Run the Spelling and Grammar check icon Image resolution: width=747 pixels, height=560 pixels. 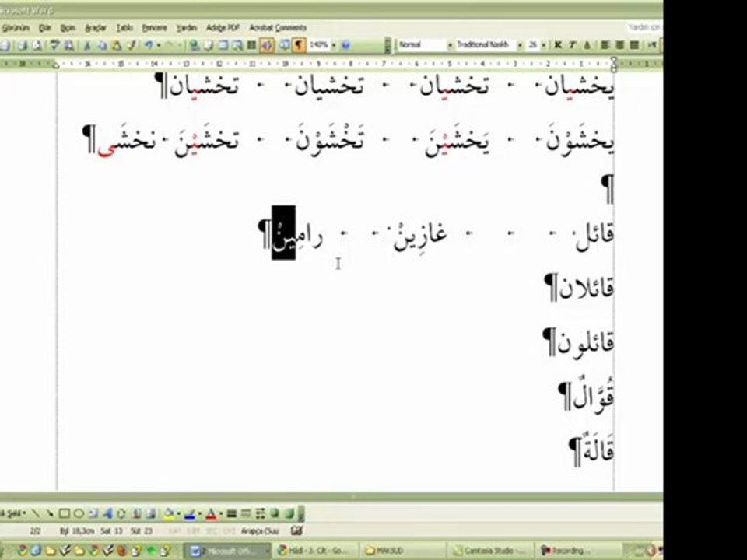(x=54, y=45)
